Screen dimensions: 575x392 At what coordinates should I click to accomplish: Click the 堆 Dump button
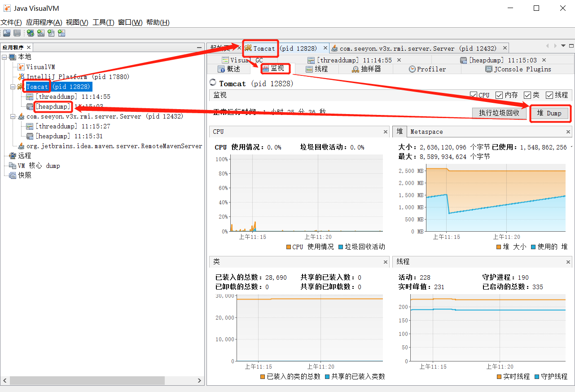549,113
